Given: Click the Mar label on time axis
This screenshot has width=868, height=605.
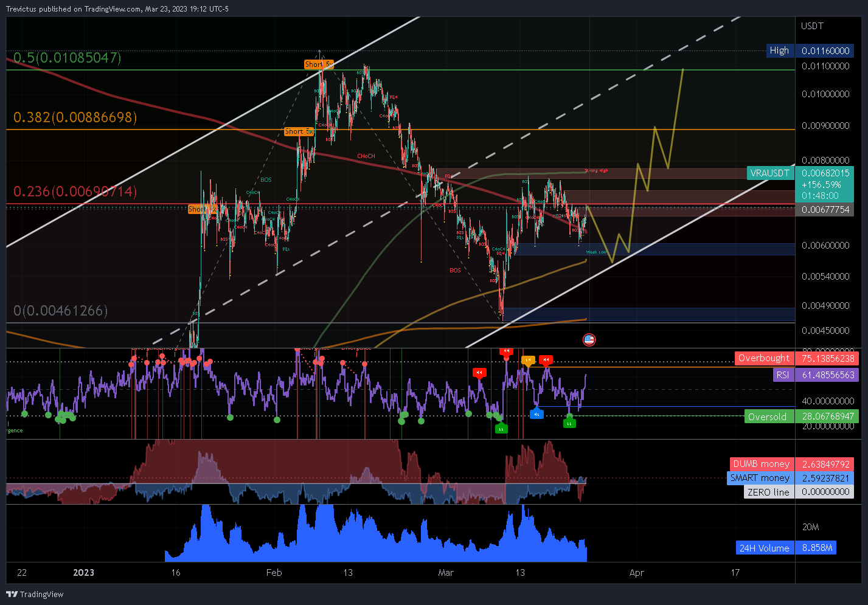Looking at the screenshot, I should [x=446, y=572].
